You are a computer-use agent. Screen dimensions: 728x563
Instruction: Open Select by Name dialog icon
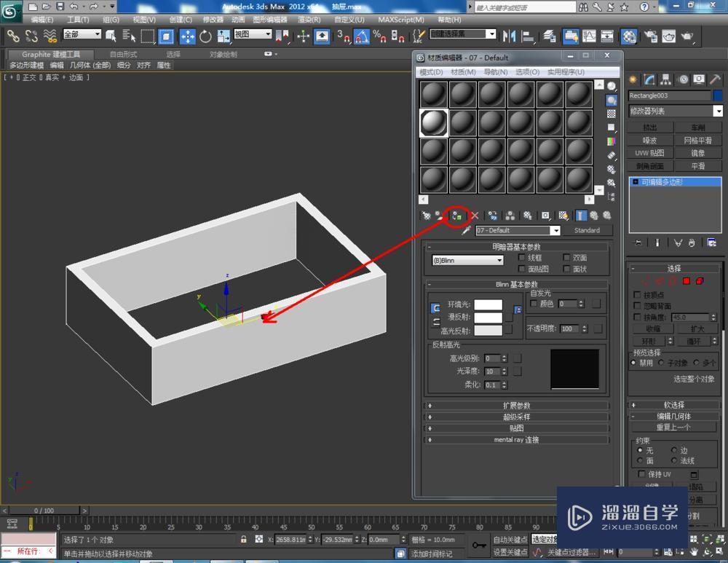click(127, 36)
